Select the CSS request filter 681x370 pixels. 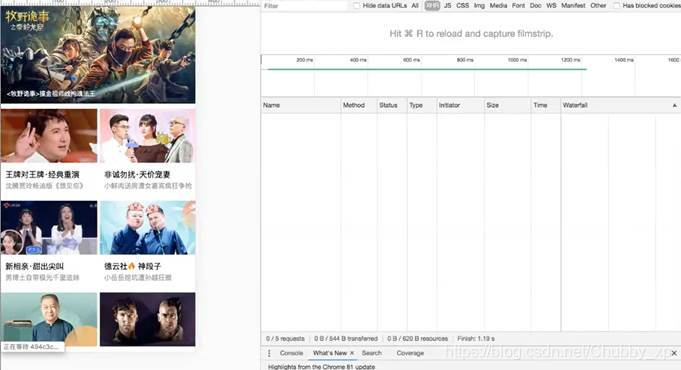coord(463,6)
